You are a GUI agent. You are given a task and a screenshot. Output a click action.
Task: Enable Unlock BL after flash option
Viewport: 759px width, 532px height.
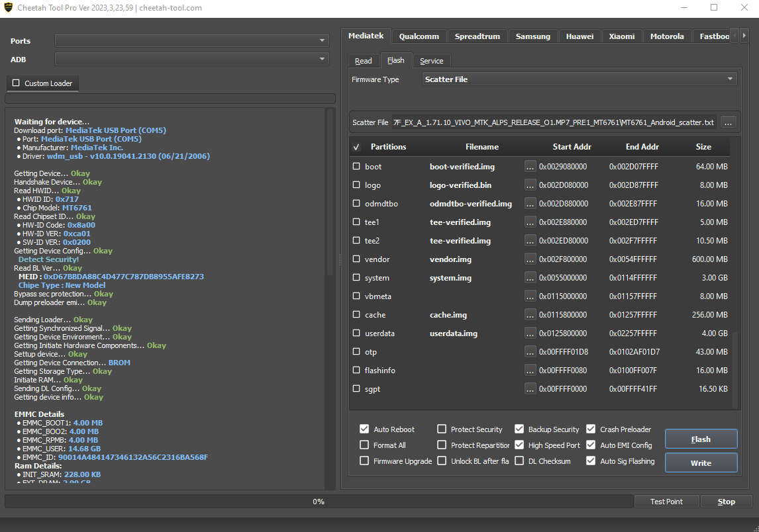(442, 461)
